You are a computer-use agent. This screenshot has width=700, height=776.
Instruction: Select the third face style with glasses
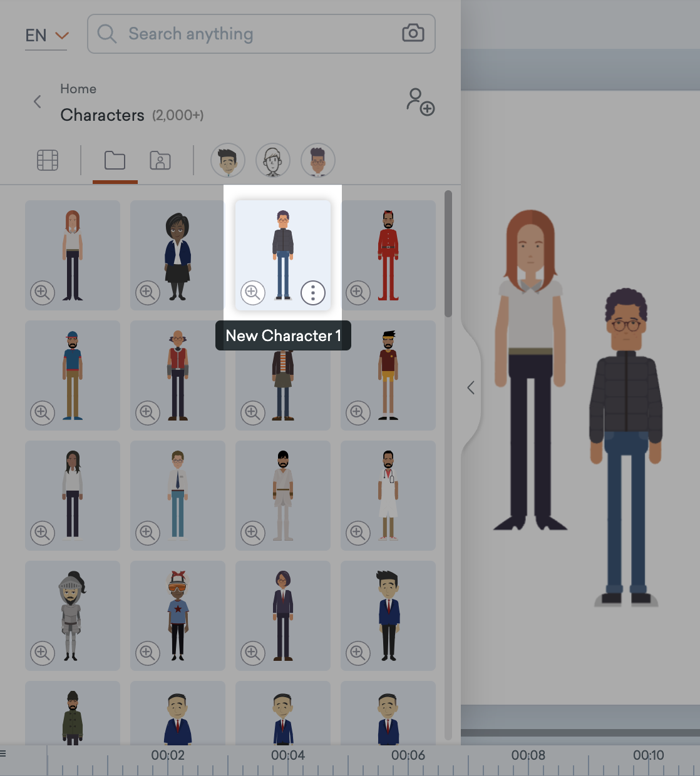coord(318,160)
